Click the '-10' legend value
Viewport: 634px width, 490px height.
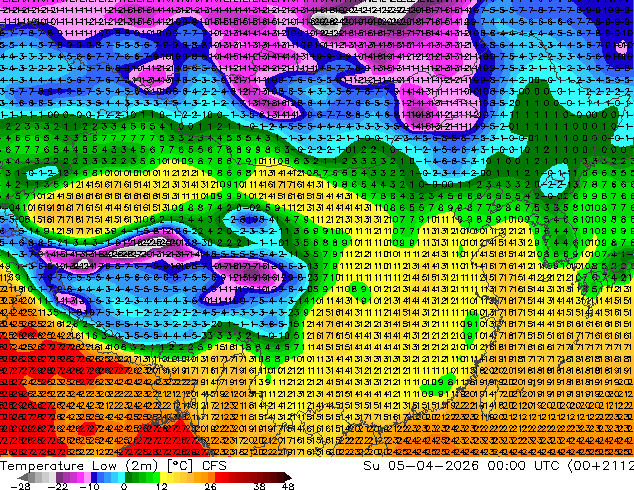(x=89, y=486)
